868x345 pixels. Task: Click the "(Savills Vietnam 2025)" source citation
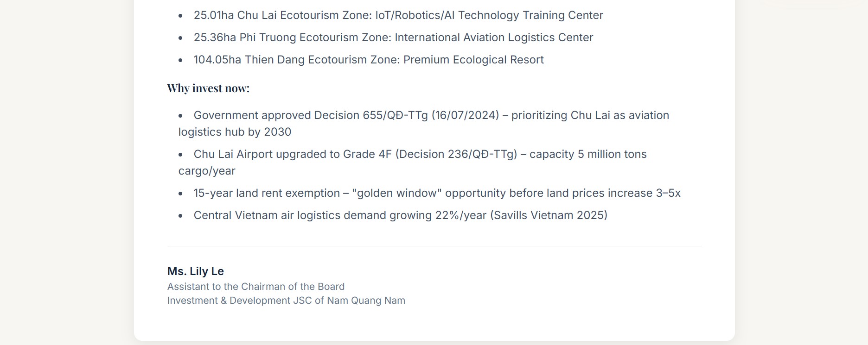pos(549,215)
